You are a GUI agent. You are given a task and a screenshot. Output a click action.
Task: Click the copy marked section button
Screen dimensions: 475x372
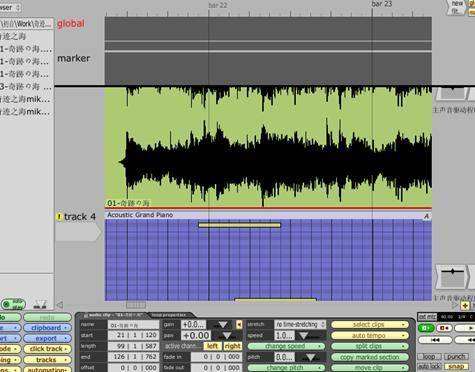pyautogui.click(x=370, y=357)
